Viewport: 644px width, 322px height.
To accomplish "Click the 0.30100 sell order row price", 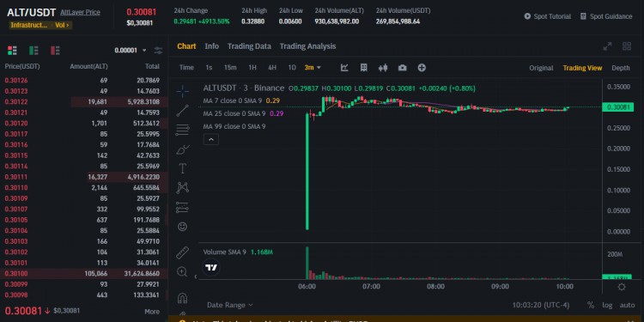I will (x=16, y=274).
